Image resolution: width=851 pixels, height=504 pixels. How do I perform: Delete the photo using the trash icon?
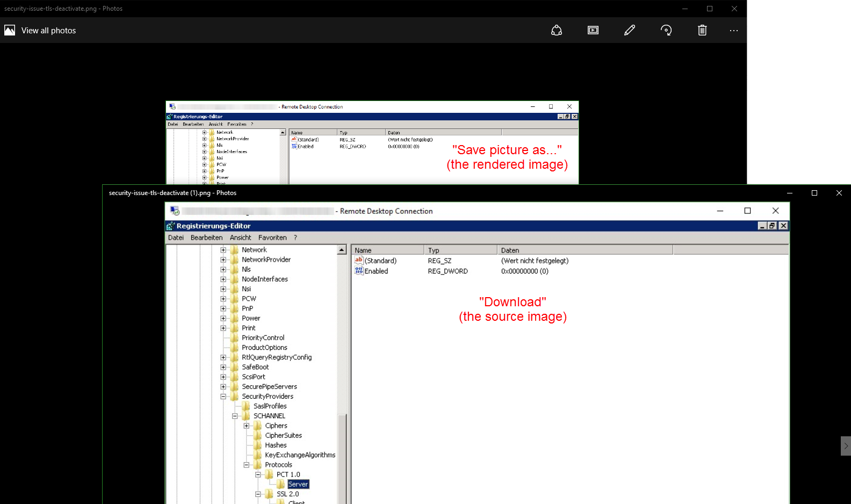[702, 31]
